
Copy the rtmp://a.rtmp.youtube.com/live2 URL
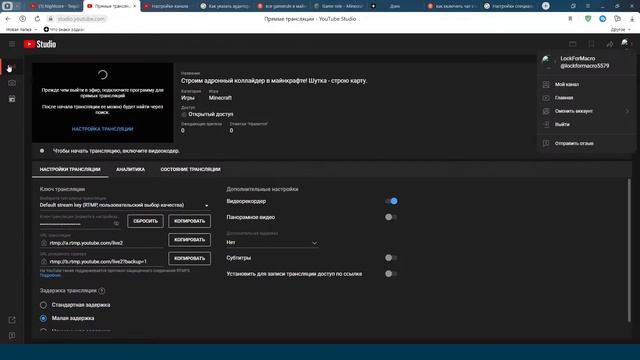click(x=189, y=240)
